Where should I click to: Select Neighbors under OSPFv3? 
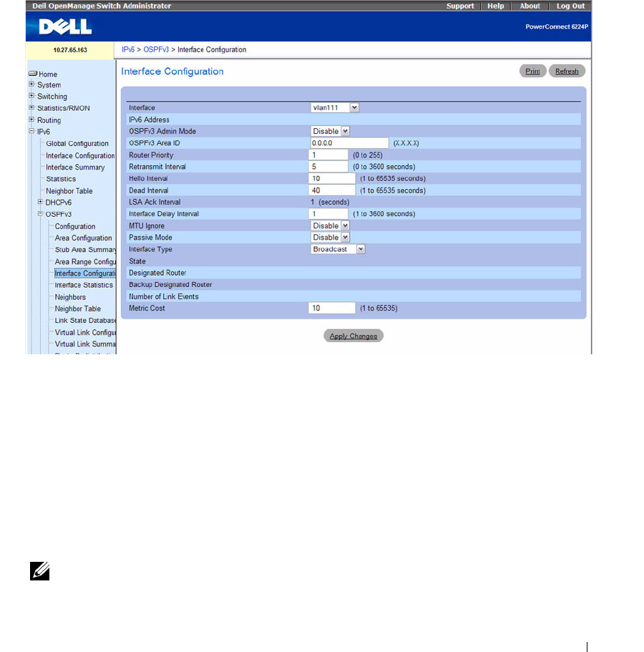click(70, 297)
